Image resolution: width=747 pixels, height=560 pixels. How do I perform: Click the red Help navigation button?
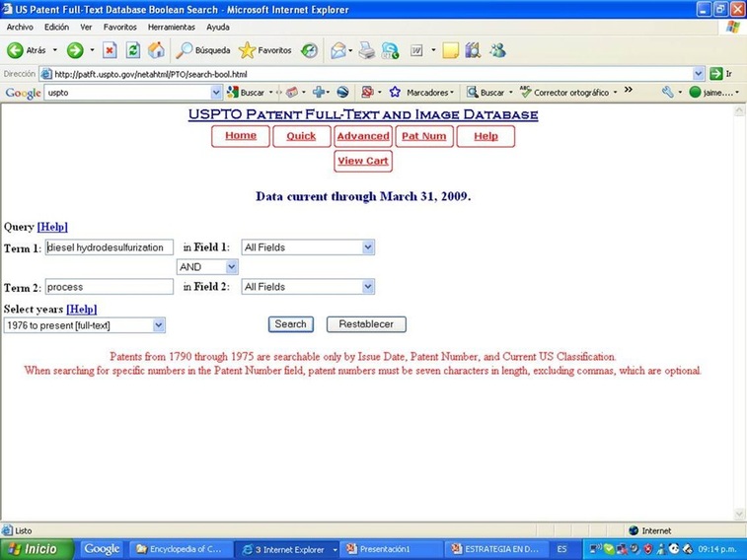coord(486,136)
